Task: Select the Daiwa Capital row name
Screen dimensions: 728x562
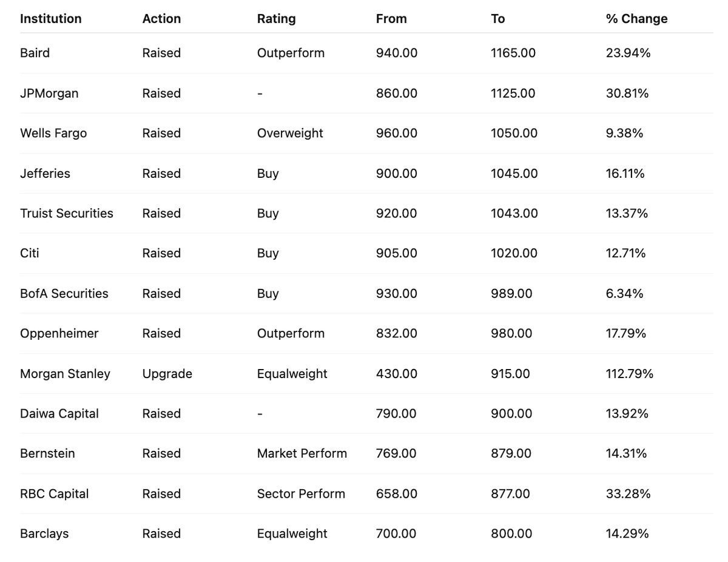Action: coord(59,413)
